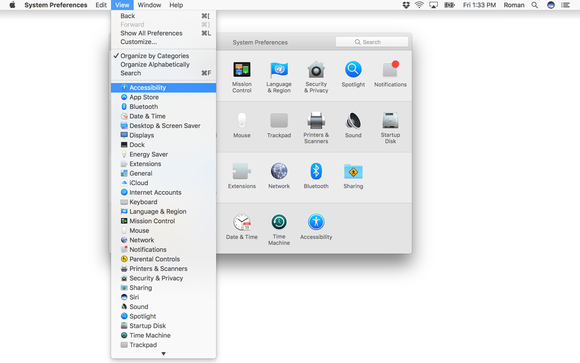Open the Help menu
580x363 pixels.
[176, 5]
